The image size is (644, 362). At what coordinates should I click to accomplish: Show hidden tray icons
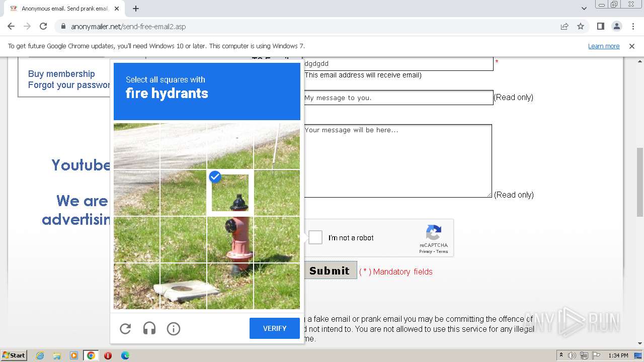(x=561, y=355)
